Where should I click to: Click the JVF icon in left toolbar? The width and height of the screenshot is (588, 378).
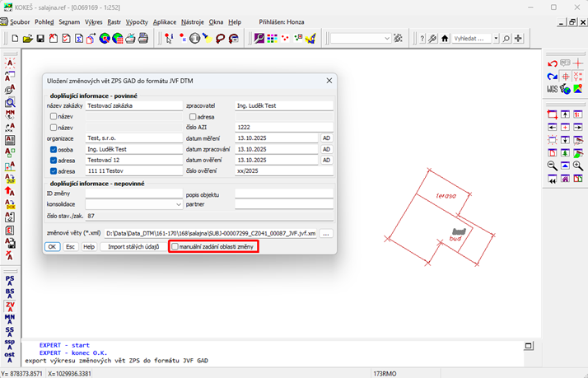click(10, 178)
